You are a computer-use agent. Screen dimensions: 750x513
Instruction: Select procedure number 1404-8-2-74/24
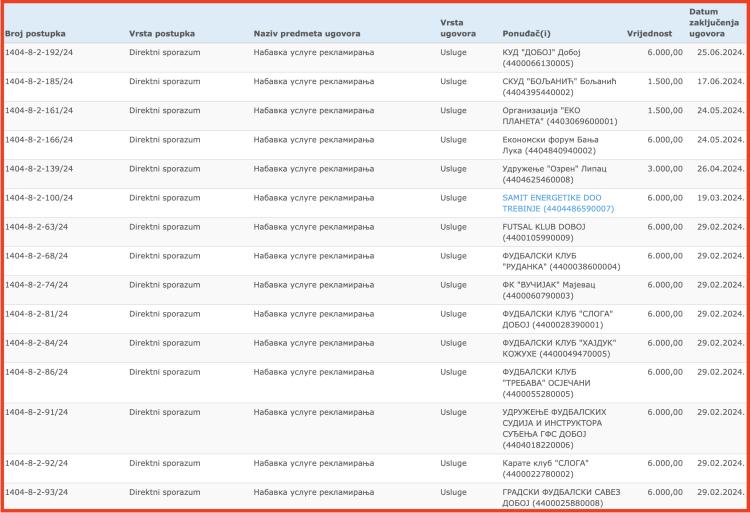click(36, 284)
